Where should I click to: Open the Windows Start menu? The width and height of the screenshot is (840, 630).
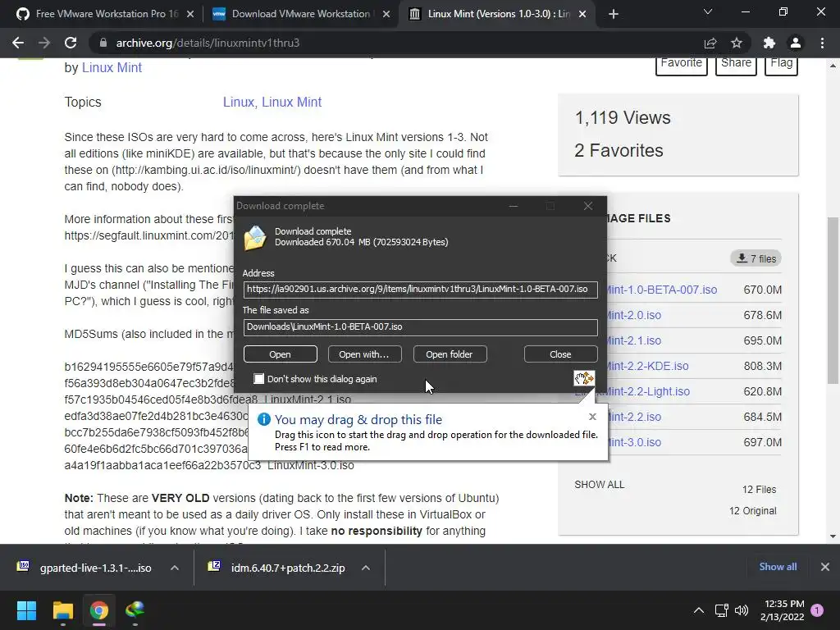point(26,610)
